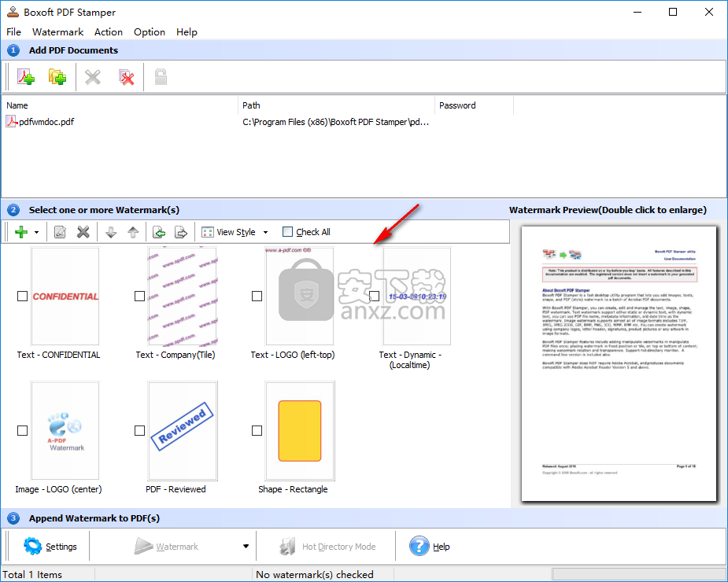Image resolution: width=728 pixels, height=582 pixels.
Task: Clear all PDF documents from list
Action: coord(126,77)
